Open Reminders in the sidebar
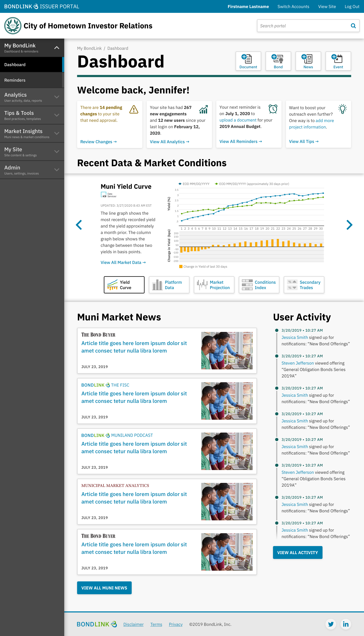This screenshot has height=636, width=364. click(32, 80)
